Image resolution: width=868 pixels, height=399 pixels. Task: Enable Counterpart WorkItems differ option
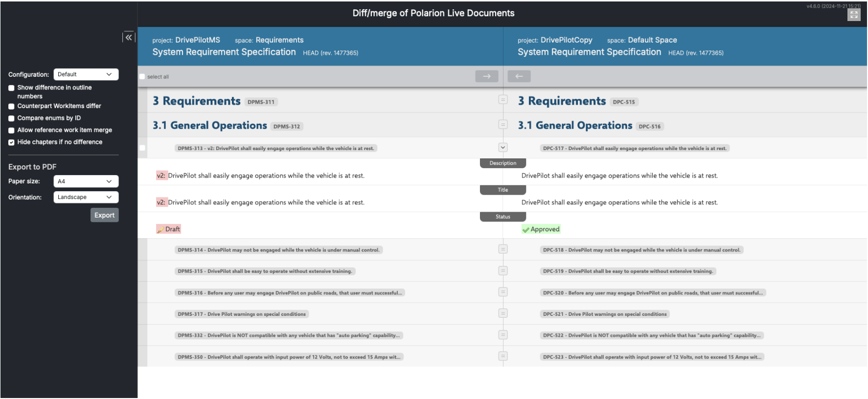click(11, 106)
